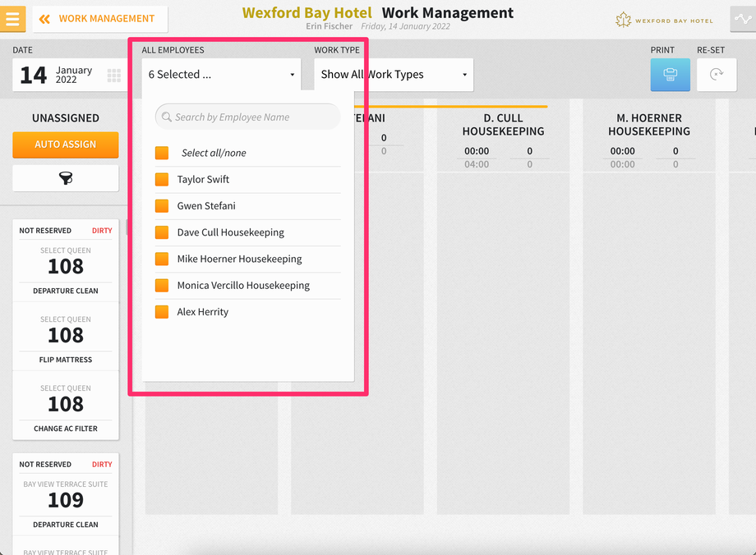Select room 109 Departure Clean task
Viewport: 756px width, 555px height.
click(x=66, y=504)
